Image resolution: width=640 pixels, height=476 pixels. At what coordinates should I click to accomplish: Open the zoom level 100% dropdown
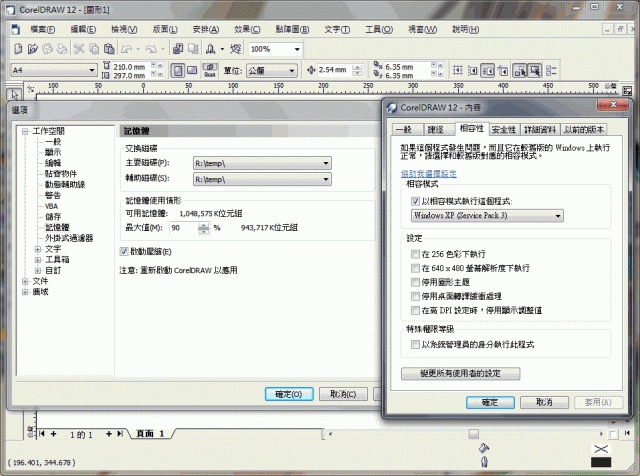point(297,49)
